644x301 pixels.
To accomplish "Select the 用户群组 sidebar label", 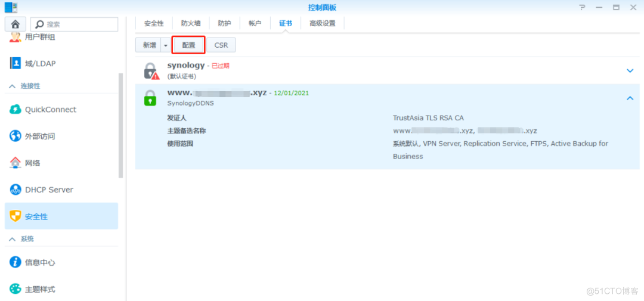I will pos(41,38).
